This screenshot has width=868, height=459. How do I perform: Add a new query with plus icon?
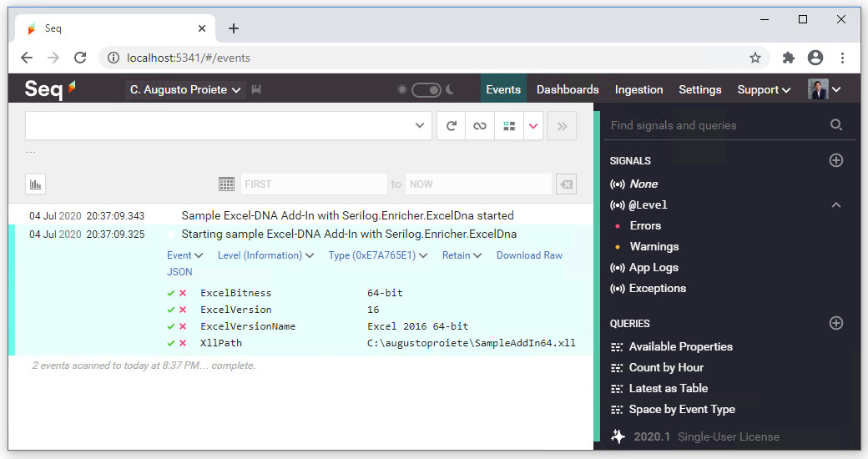click(x=836, y=323)
